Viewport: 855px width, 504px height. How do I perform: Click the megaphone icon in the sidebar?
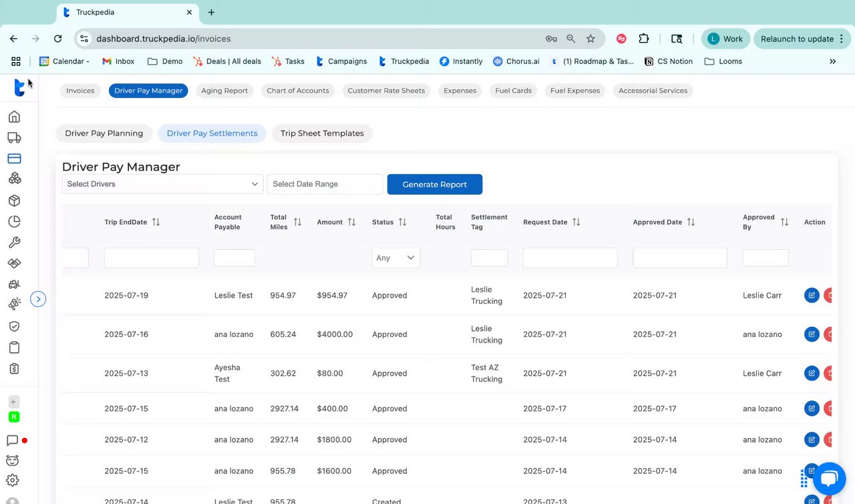[x=14, y=304]
